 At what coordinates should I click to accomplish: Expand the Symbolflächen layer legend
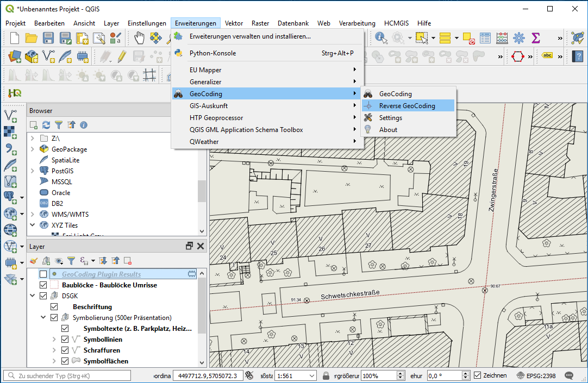point(54,361)
